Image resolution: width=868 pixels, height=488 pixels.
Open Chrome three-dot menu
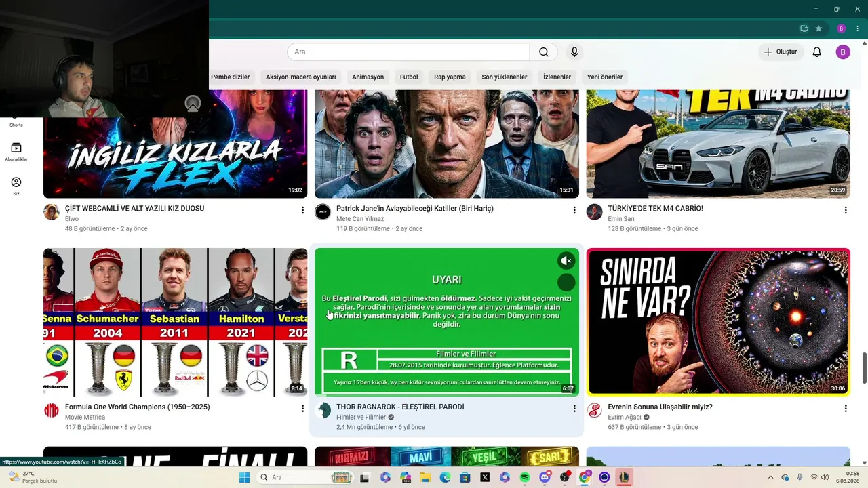857,28
